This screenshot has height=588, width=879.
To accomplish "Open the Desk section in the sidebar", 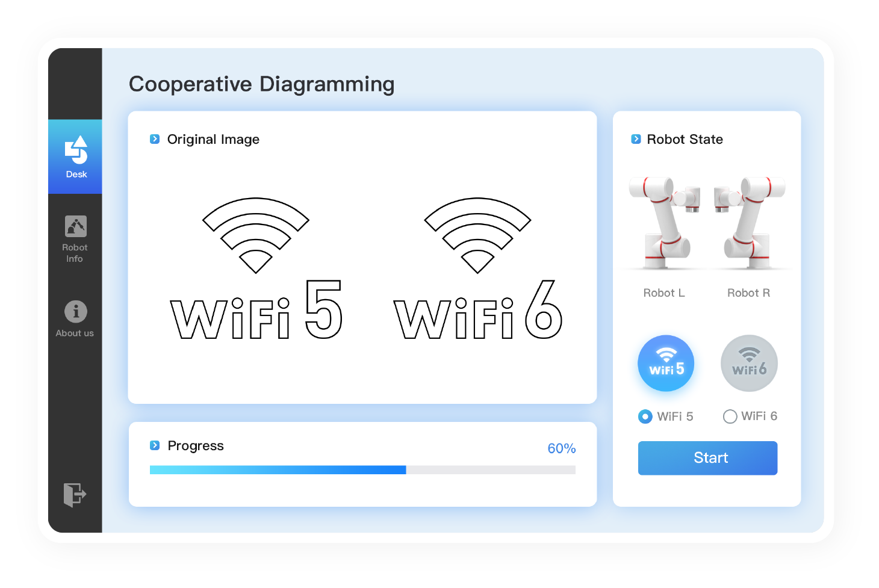I will tap(75, 156).
